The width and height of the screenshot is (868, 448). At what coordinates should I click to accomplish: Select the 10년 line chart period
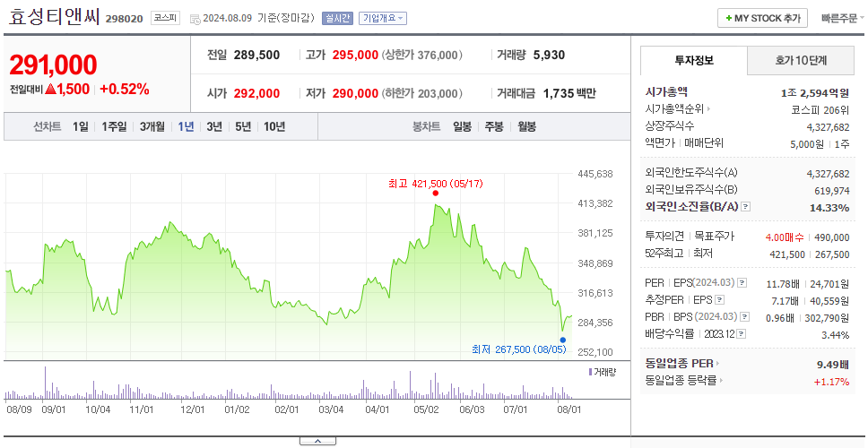point(274,126)
